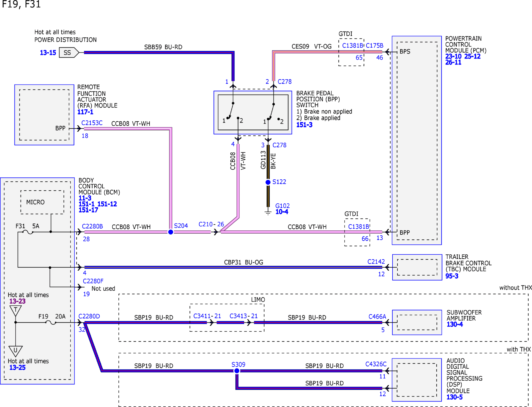Screen dimensions: 532x407
Task: Click the G102 ground symbol
Action: pos(268,212)
